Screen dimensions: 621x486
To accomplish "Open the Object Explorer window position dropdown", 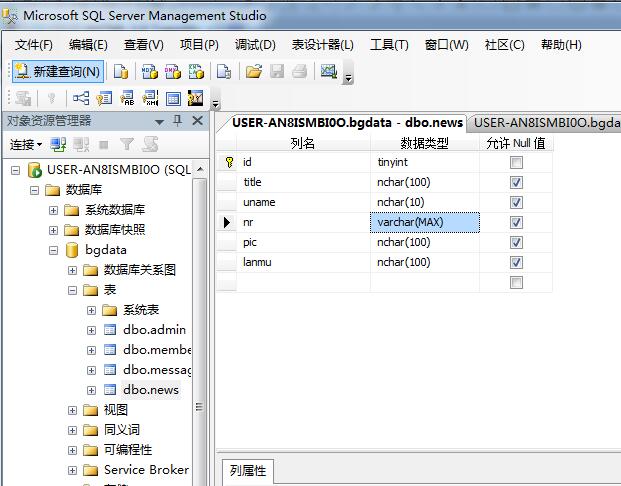I will [x=159, y=122].
